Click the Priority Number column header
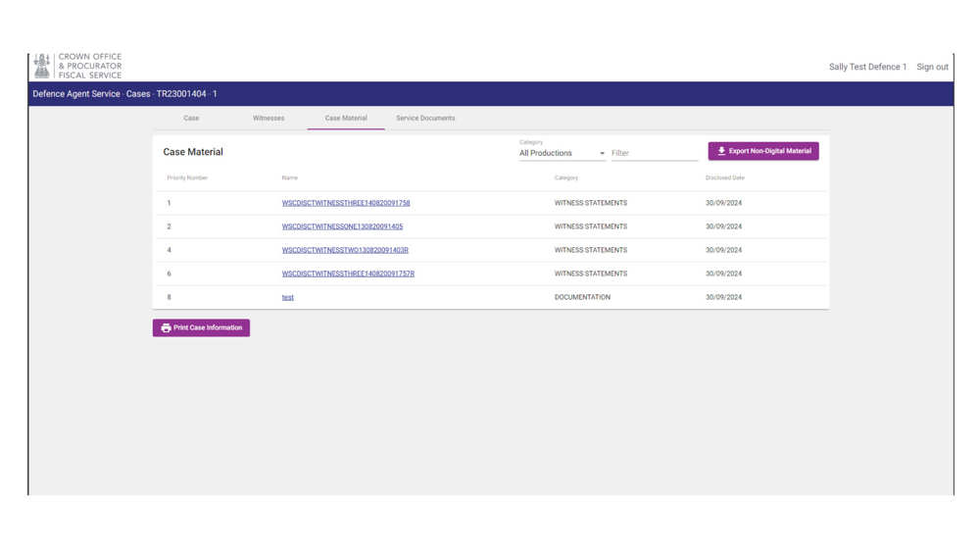 (187, 177)
